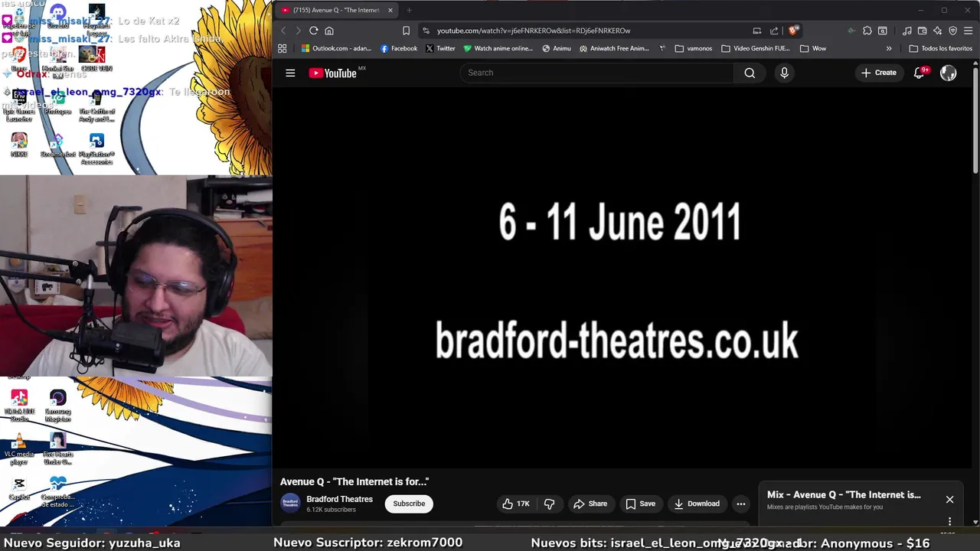Close the Mix playlist panel

949,500
